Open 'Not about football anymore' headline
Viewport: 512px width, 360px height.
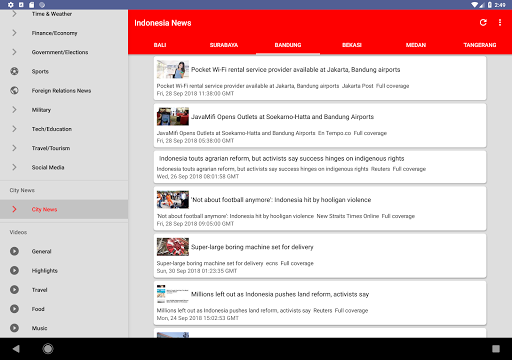click(281, 200)
